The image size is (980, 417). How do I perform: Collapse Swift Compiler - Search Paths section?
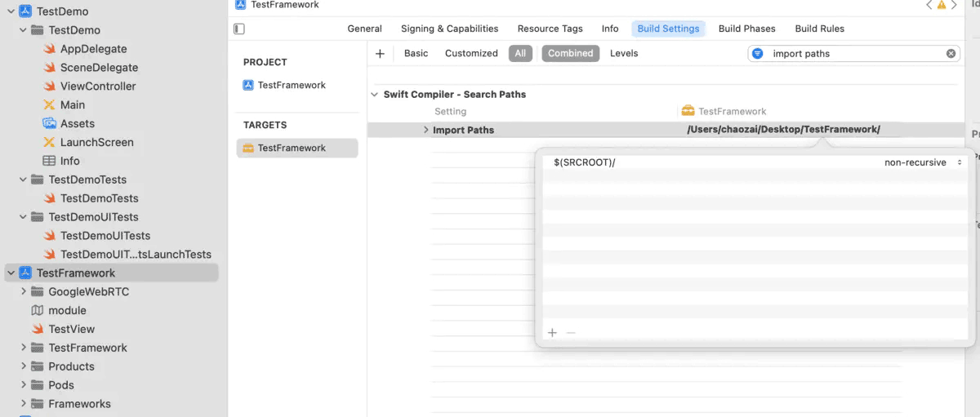click(376, 95)
